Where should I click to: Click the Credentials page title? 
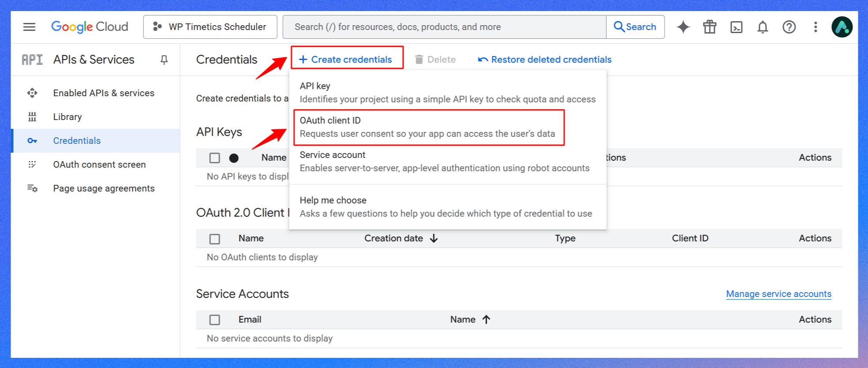tap(227, 60)
